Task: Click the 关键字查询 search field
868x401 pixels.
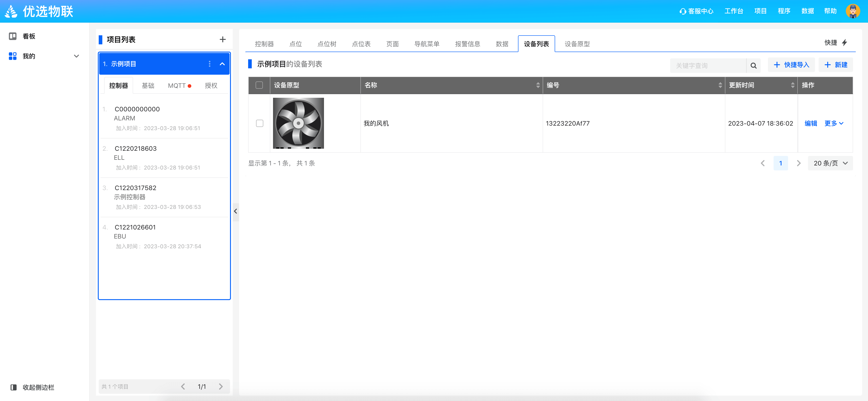Action: 708,65
